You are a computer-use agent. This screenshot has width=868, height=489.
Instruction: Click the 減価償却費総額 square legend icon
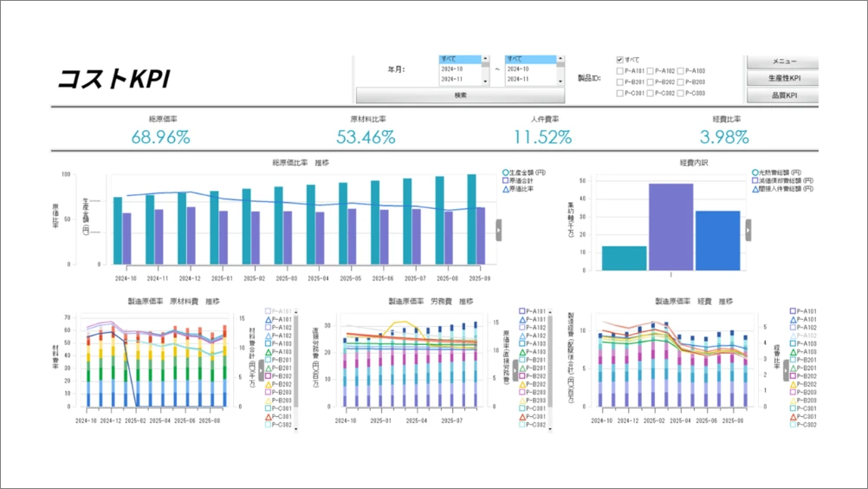click(x=755, y=180)
